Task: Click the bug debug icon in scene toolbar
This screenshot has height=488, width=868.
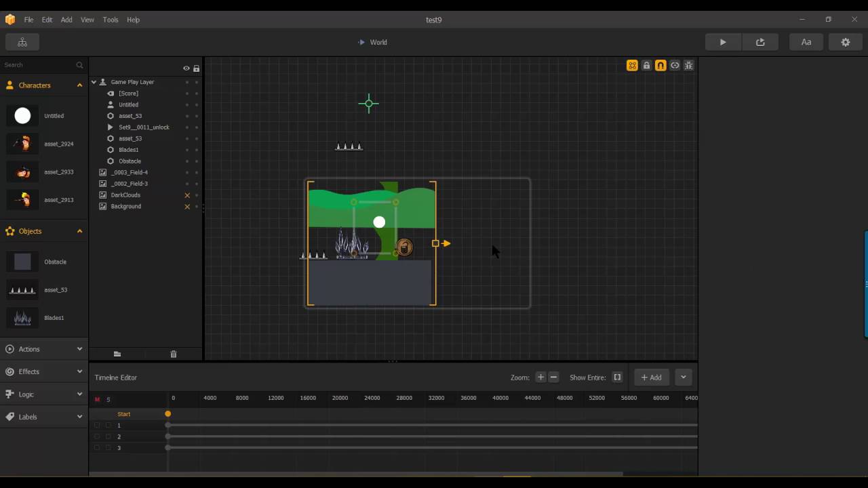Action: (688, 66)
